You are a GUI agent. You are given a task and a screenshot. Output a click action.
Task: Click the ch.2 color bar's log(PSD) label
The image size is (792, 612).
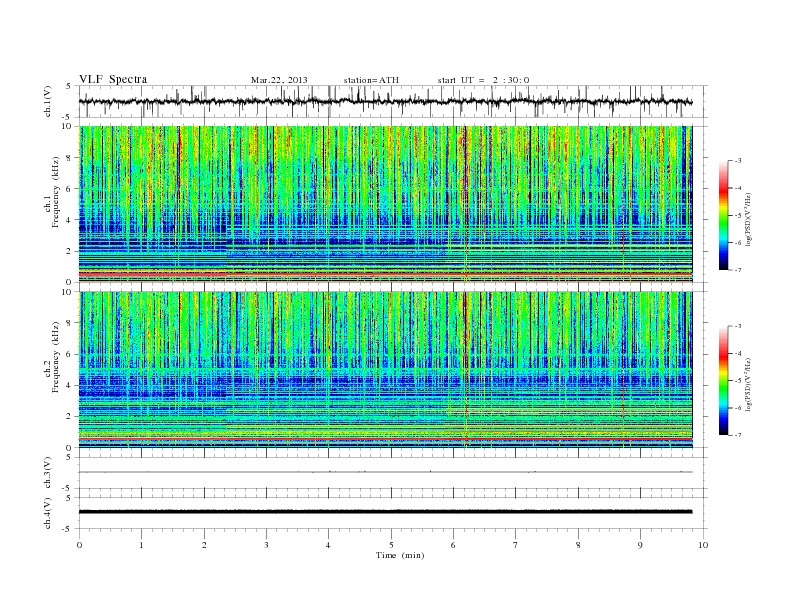748,384
